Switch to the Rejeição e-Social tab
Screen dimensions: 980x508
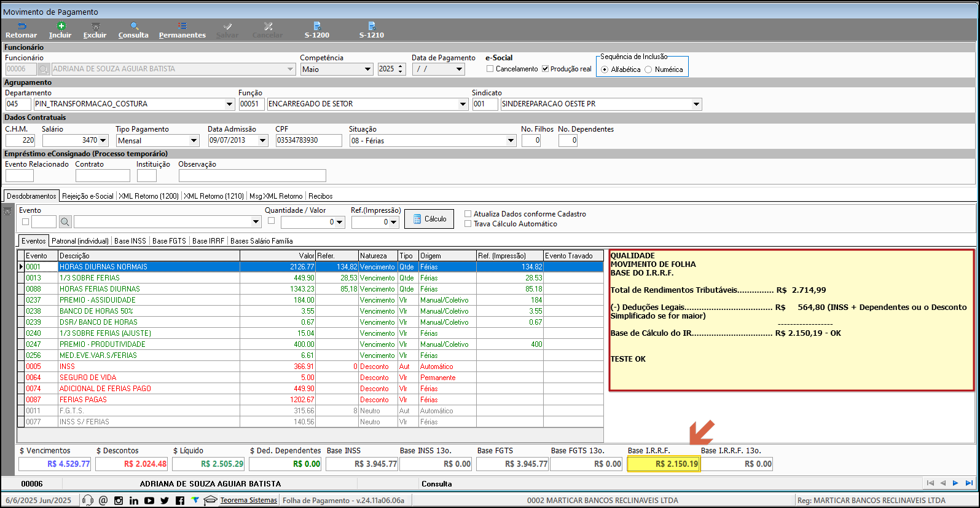click(x=88, y=196)
